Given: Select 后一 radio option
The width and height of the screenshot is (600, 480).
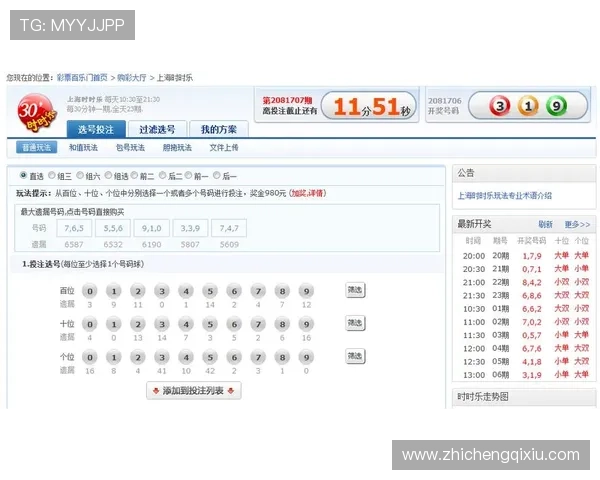Looking at the screenshot, I should [217, 175].
